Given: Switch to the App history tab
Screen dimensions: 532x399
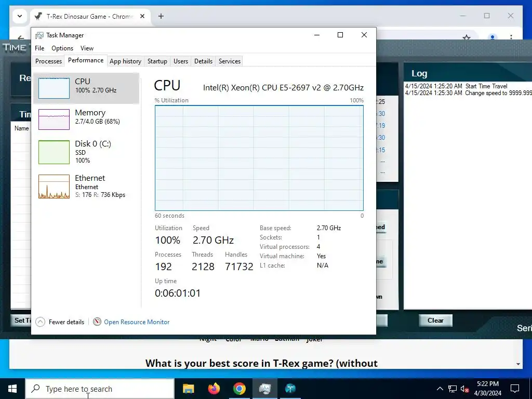Looking at the screenshot, I should 125,61.
